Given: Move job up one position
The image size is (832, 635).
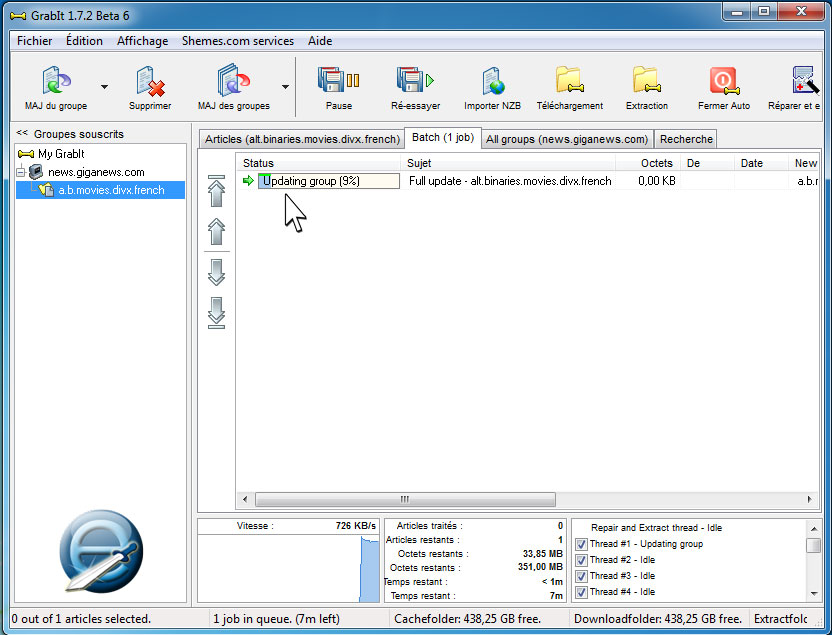Looking at the screenshot, I should pyautogui.click(x=216, y=231).
